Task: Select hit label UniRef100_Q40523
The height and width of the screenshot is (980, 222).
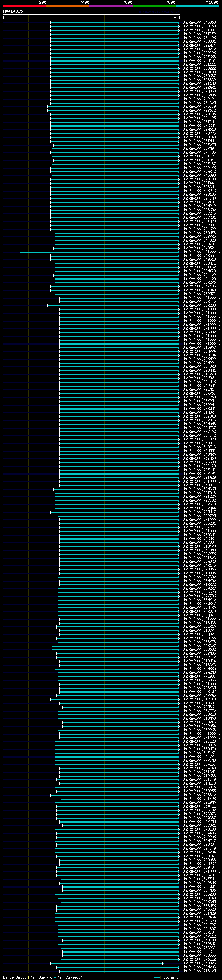Action: [x=199, y=910]
